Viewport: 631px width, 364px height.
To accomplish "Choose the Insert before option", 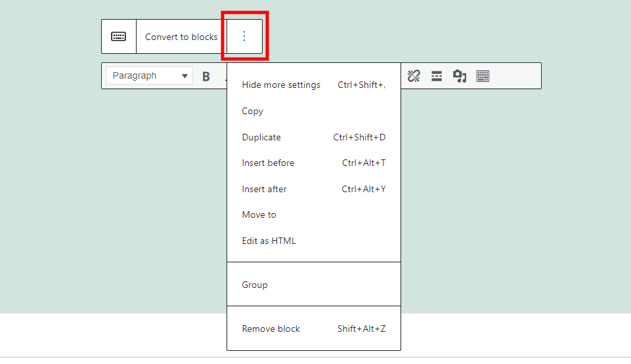I will [x=268, y=163].
